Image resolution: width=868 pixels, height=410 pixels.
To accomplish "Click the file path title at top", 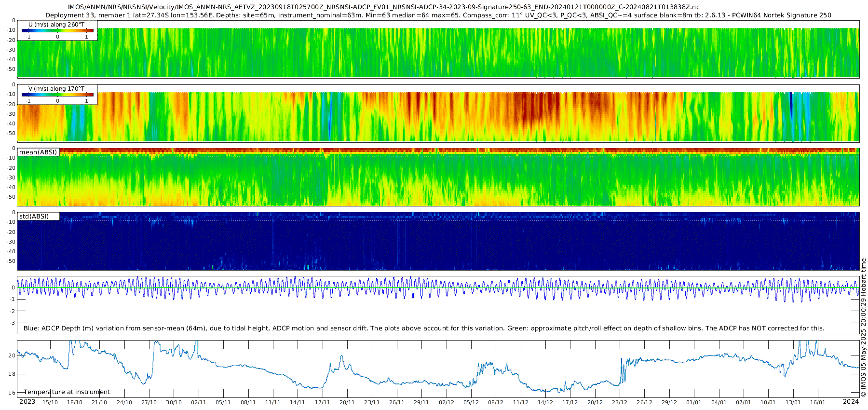I will point(383,7).
